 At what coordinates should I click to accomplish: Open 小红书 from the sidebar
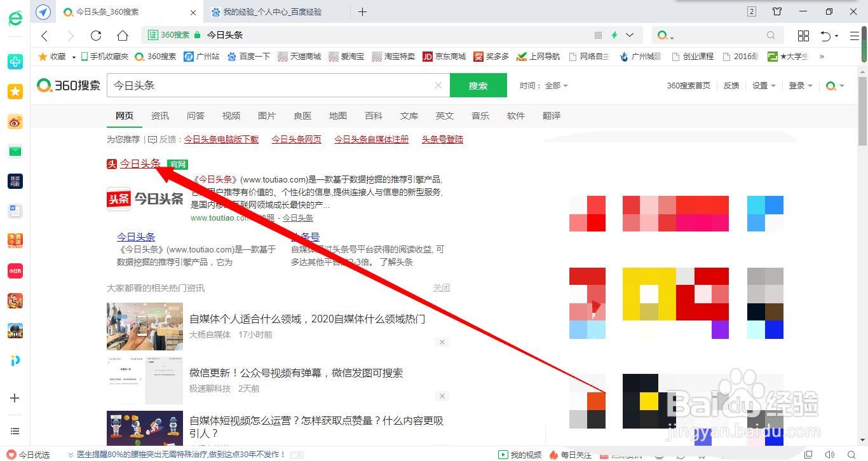point(15,270)
